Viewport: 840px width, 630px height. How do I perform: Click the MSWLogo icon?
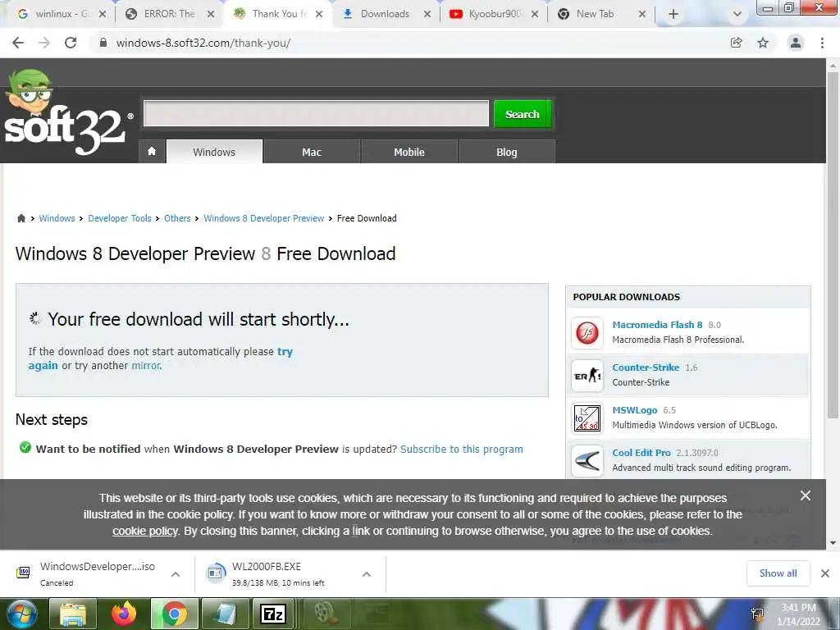pyautogui.click(x=587, y=418)
